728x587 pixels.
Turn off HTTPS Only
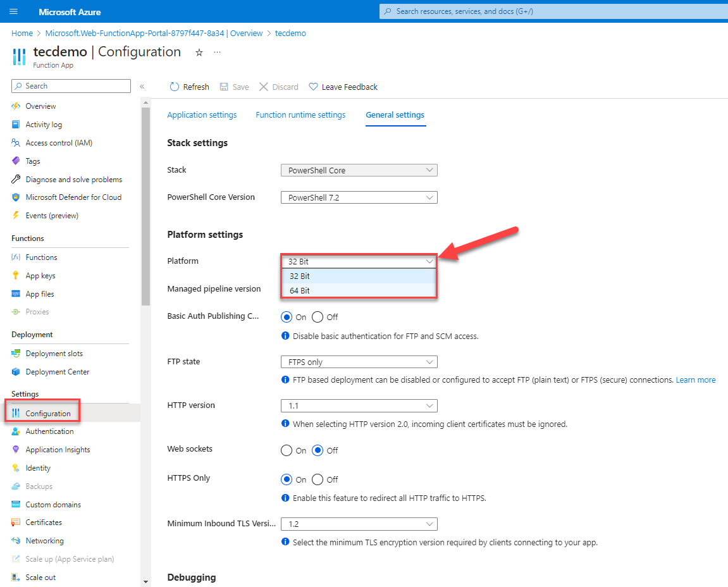coord(317,479)
